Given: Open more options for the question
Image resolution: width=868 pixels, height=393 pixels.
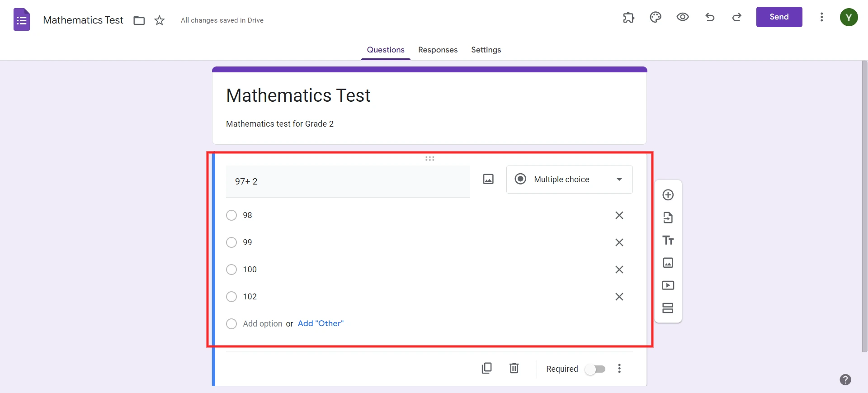Looking at the screenshot, I should click(619, 369).
